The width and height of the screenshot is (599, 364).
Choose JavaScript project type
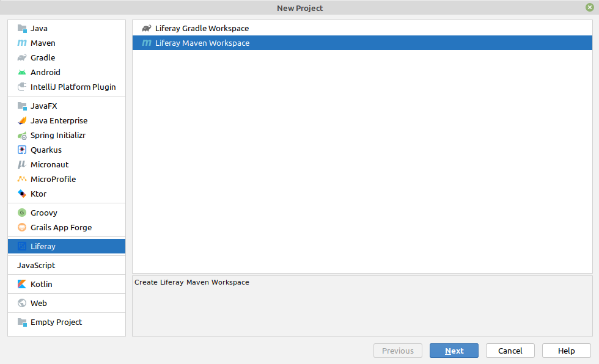[x=67, y=265]
